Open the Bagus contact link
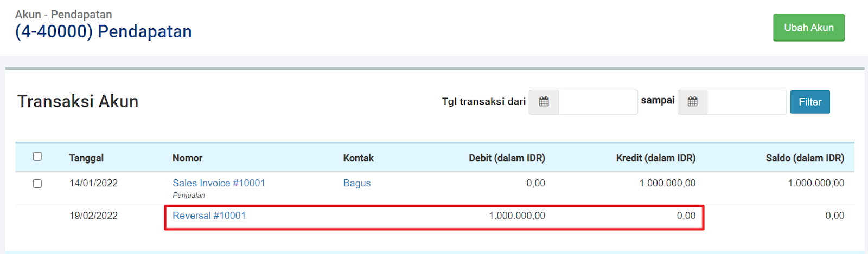The width and height of the screenshot is (868, 254). tap(357, 183)
